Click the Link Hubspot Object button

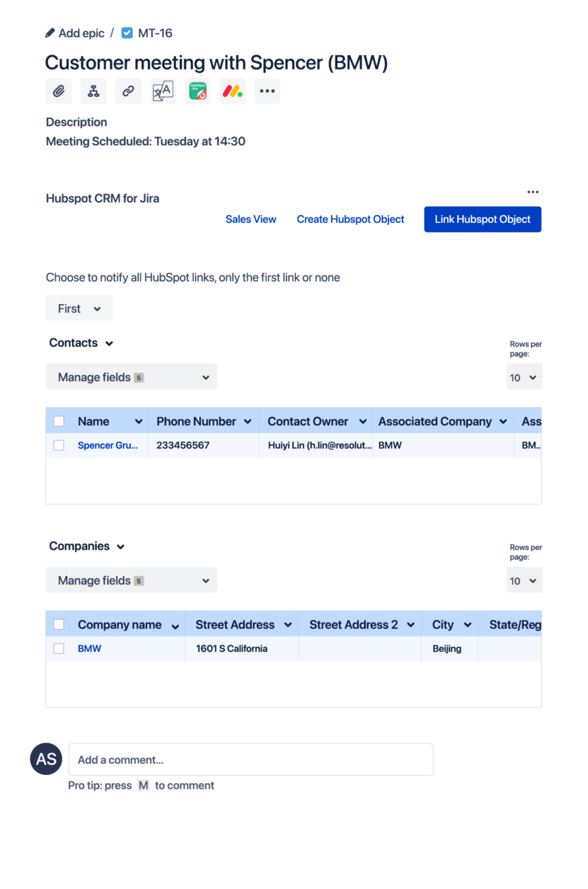(482, 219)
